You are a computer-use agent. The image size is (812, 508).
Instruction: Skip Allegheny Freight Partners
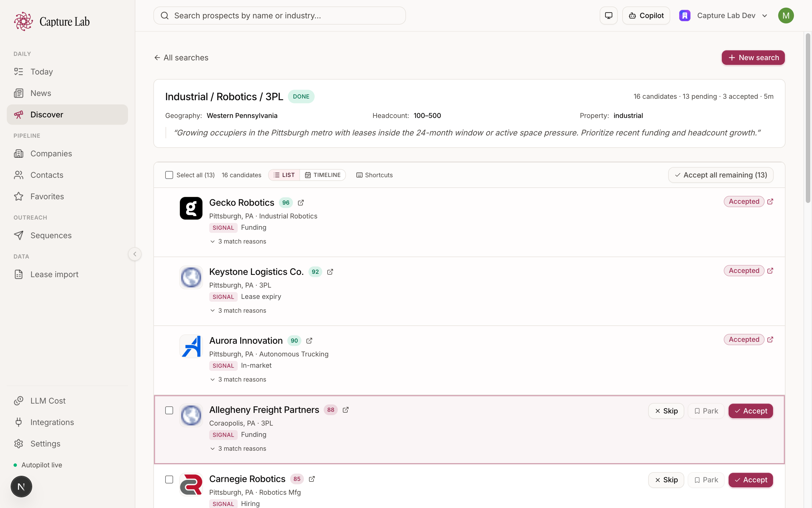[x=666, y=411]
